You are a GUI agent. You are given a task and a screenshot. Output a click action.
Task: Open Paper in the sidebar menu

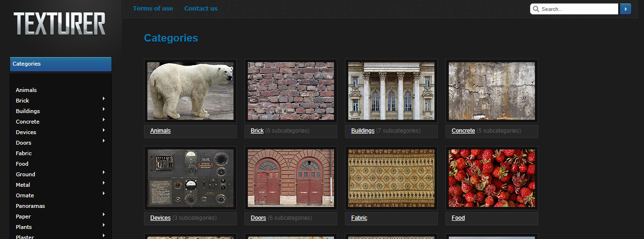(23, 216)
